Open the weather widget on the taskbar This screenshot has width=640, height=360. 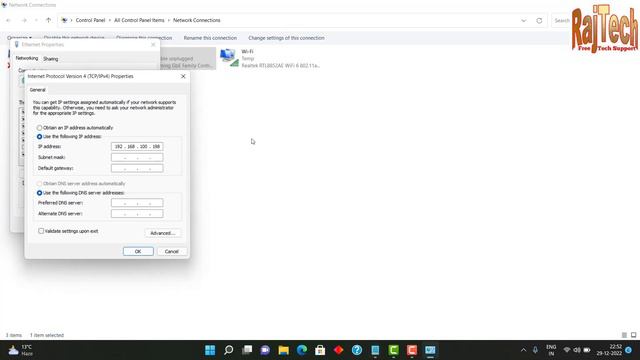pos(20,350)
